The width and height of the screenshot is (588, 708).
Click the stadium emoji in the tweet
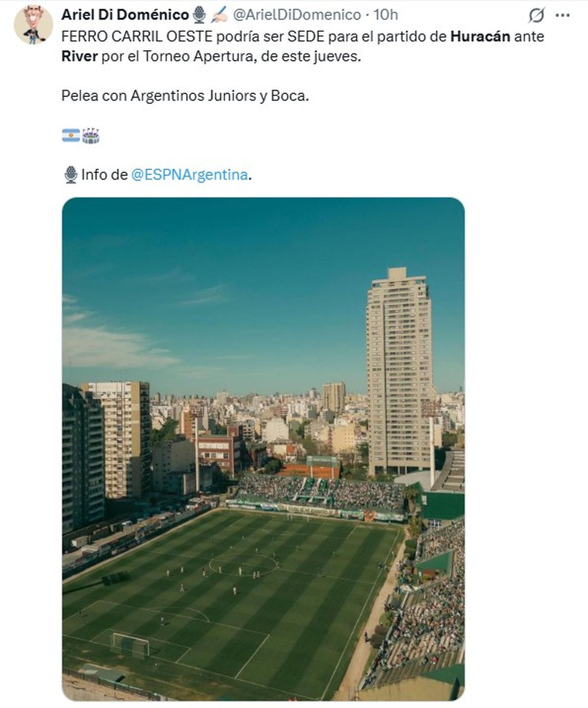[x=91, y=135]
